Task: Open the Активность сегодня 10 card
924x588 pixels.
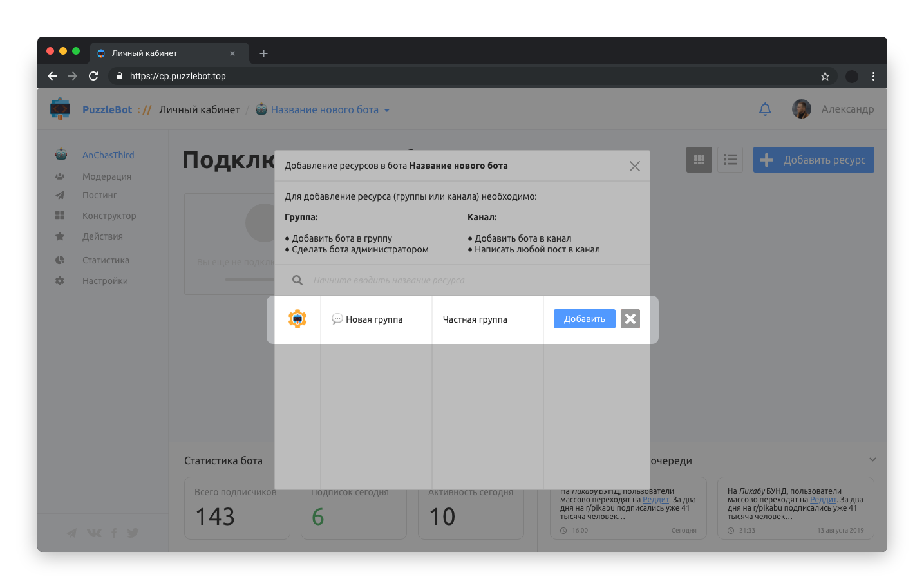Action: (x=471, y=508)
